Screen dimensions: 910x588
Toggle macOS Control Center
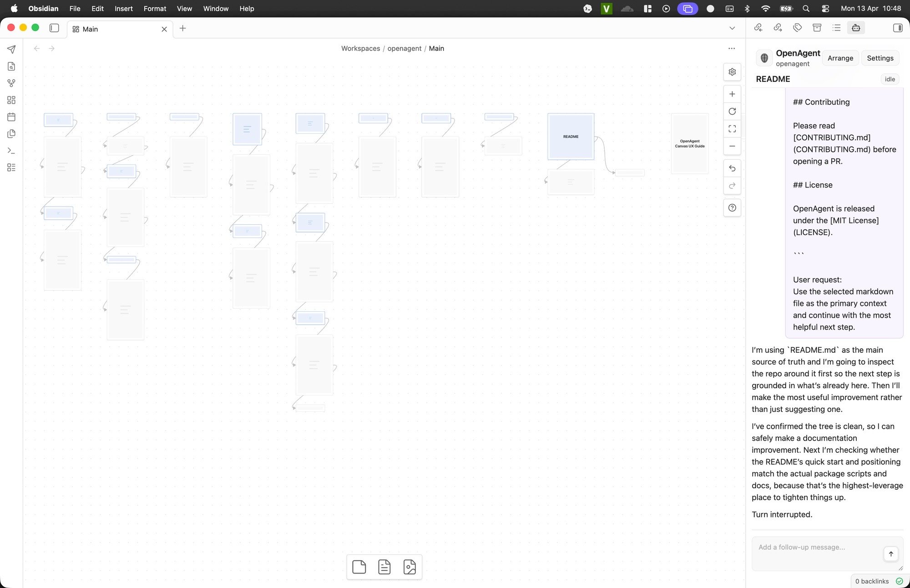[x=825, y=9]
